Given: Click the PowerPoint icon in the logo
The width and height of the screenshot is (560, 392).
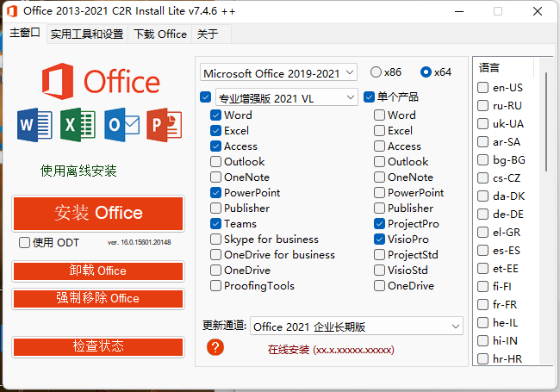Looking at the screenshot, I should [x=164, y=126].
